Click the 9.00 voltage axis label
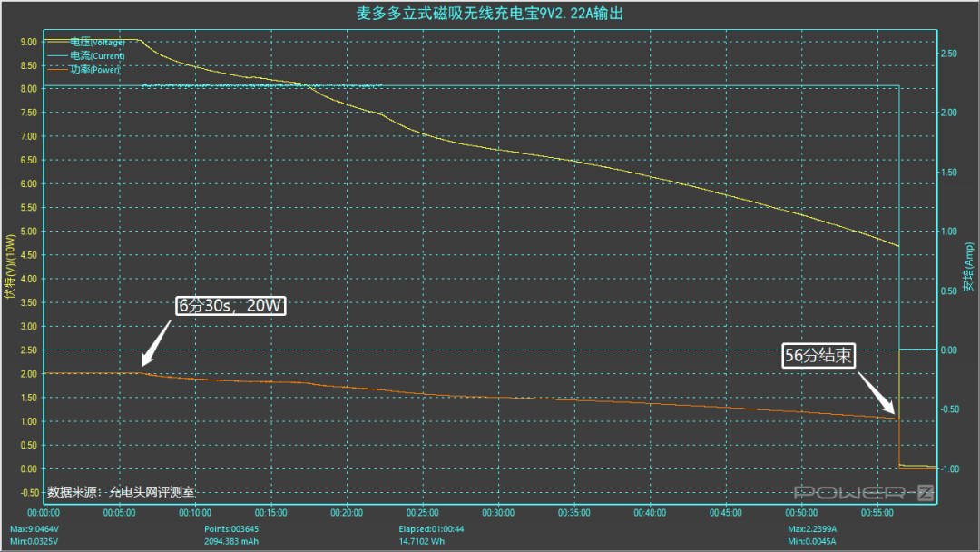This screenshot has width=980, height=552. (29, 42)
